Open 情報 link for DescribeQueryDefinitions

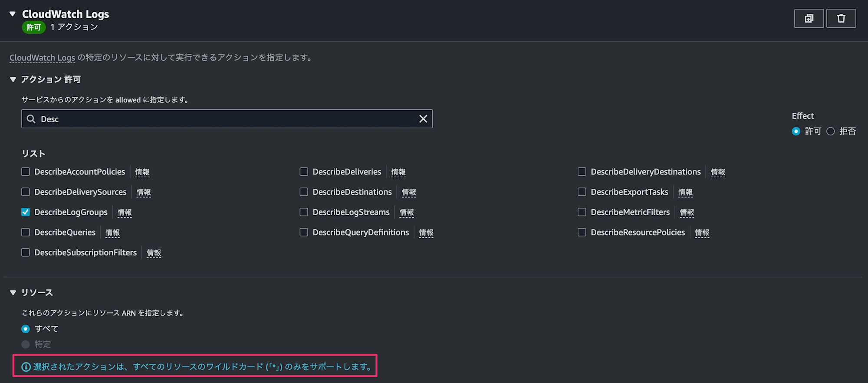coord(426,233)
